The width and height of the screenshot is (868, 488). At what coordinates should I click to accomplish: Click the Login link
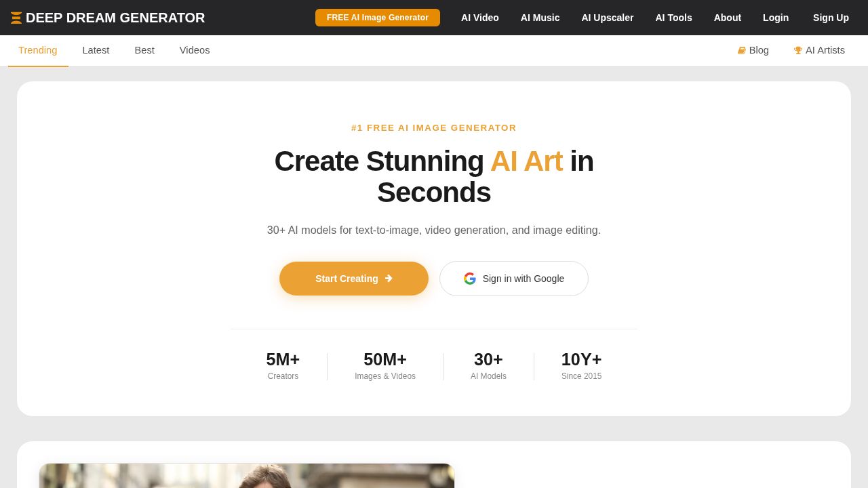776,18
